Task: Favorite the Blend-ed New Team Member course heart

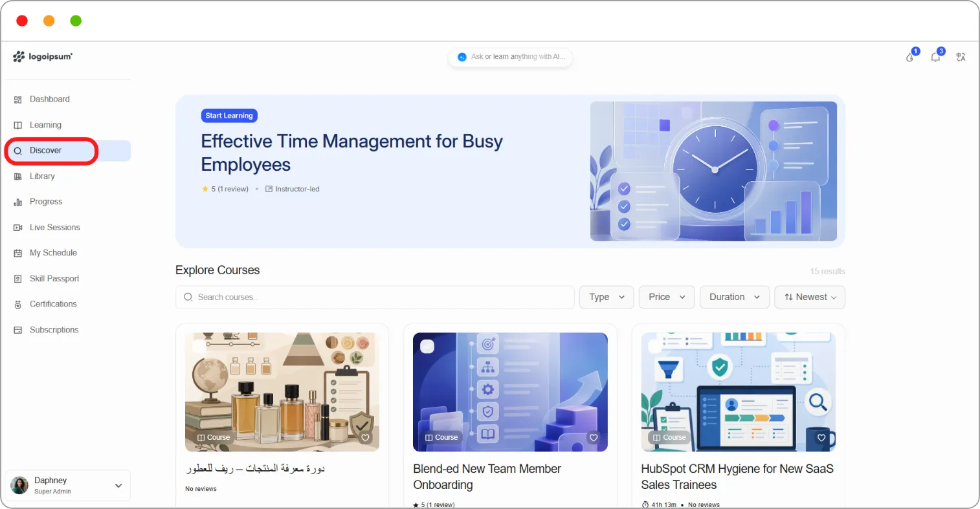Action: (x=594, y=438)
